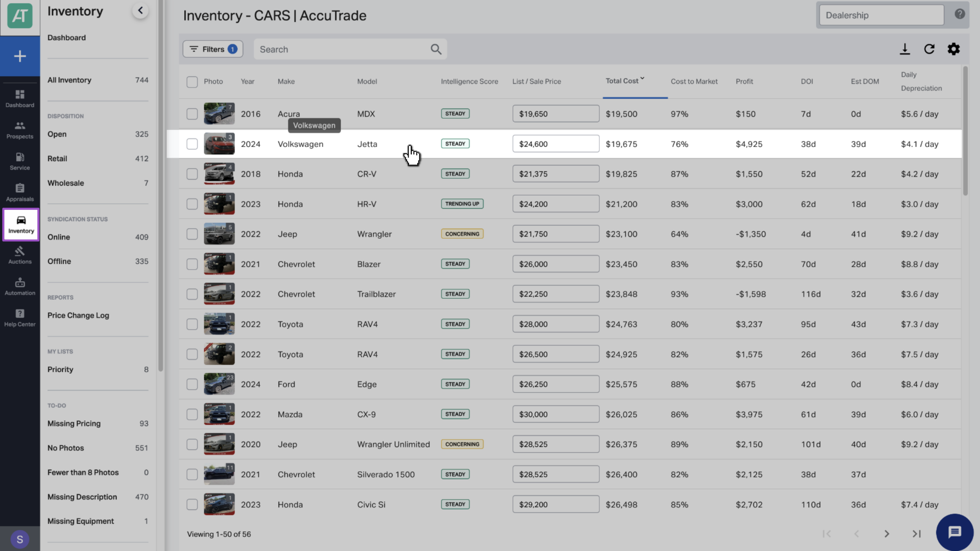Toggle the select-all checkbox in header
The height and width of the screenshot is (551, 980).
point(192,82)
